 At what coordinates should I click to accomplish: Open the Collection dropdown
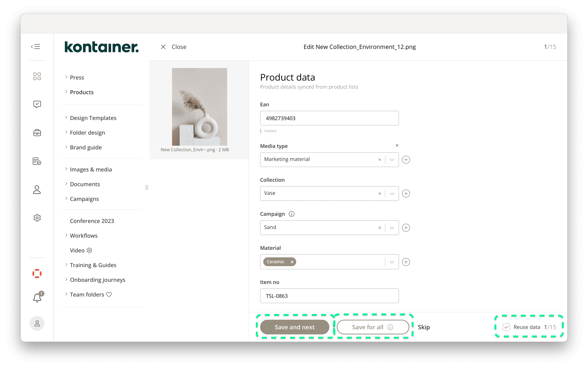click(392, 193)
